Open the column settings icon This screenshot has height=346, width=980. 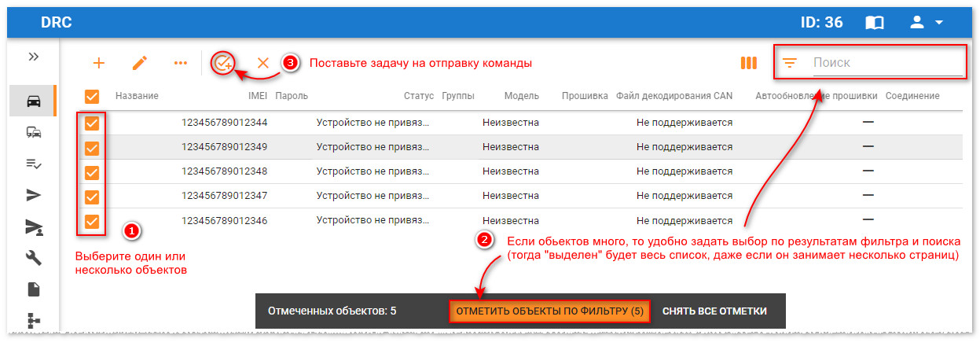coord(749,63)
